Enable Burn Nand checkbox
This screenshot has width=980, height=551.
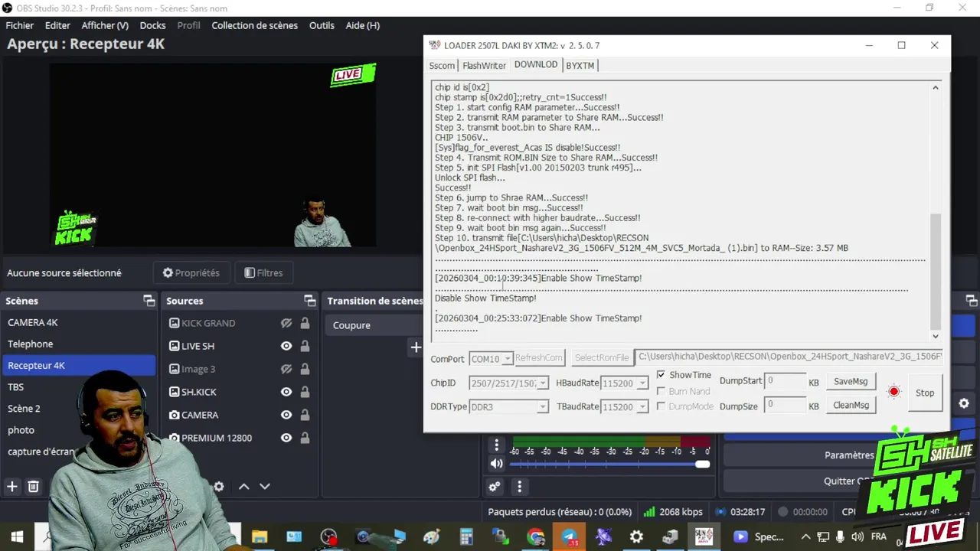click(661, 391)
